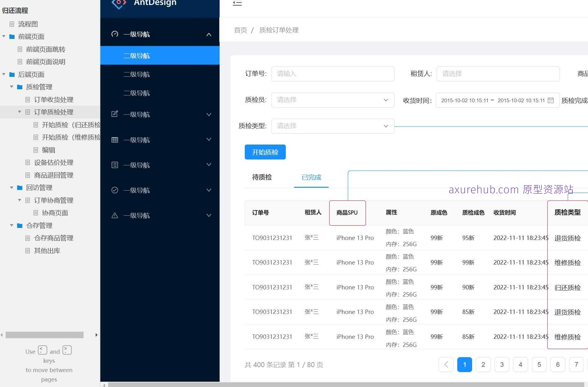This screenshot has width=588, height=387.
Task: Click the list document navigation icon
Action: click(115, 165)
